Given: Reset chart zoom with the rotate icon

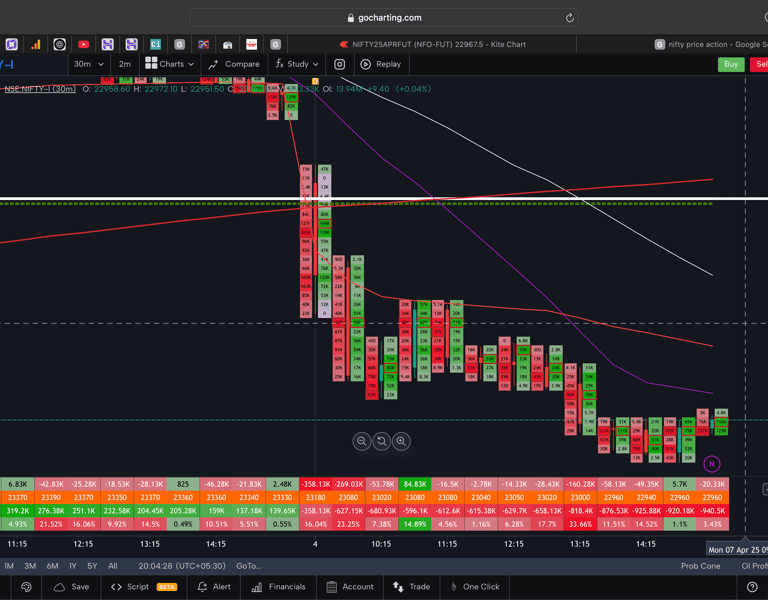Looking at the screenshot, I should (382, 441).
